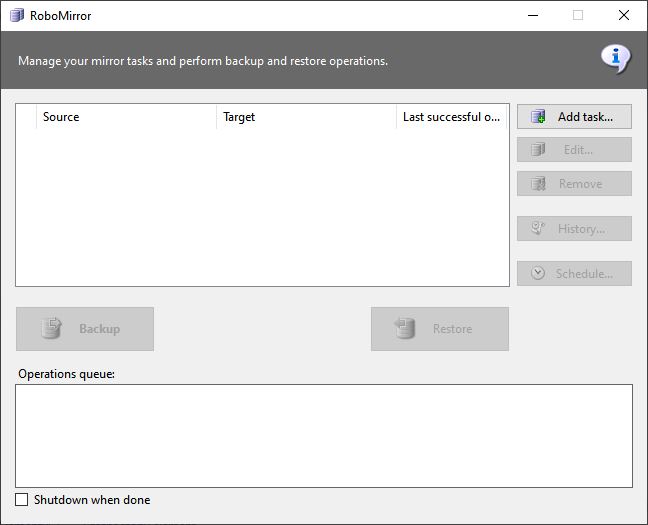
Task: Enable Shutdown when done checkbox
Action: tap(21, 499)
